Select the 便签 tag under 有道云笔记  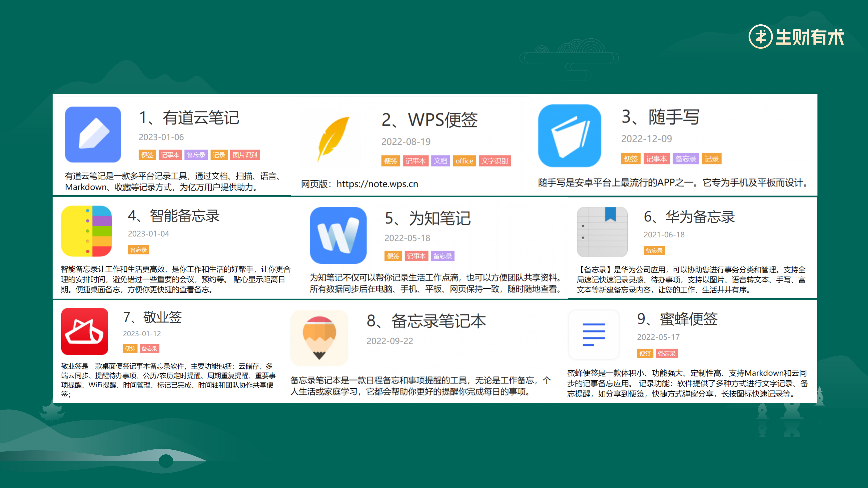[147, 155]
